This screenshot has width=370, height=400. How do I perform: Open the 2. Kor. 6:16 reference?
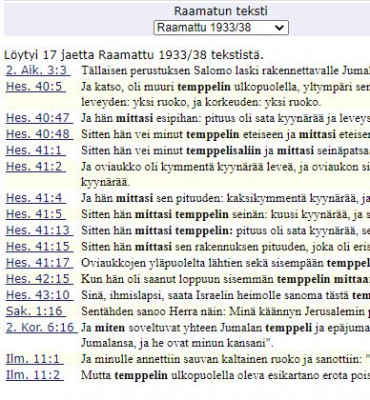click(x=41, y=327)
